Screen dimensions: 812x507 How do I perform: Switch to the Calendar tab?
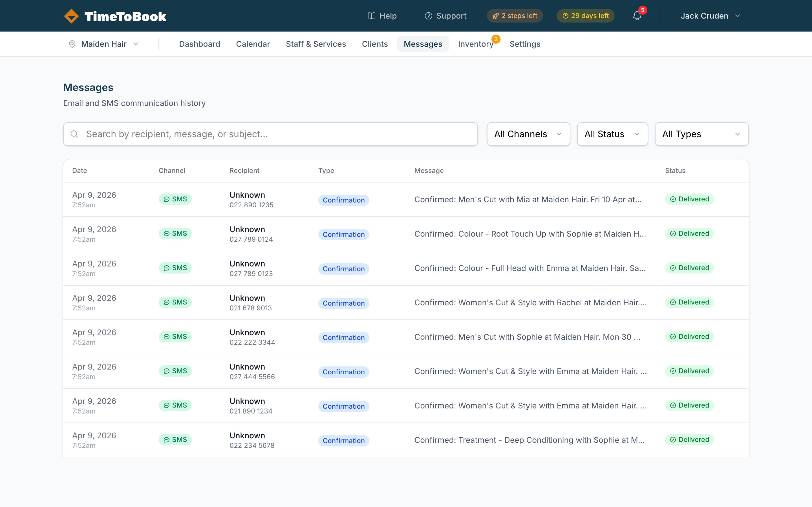253,44
